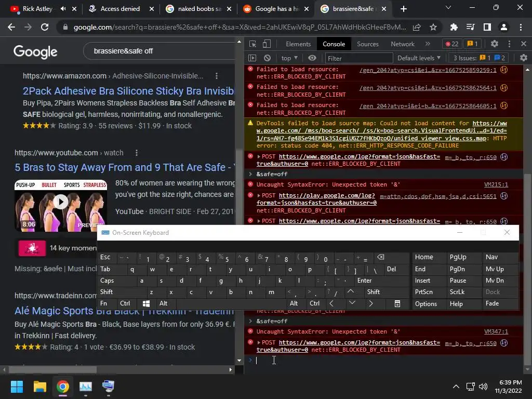
Task: Open DevTools three-dot customize menu
Action: (x=509, y=44)
